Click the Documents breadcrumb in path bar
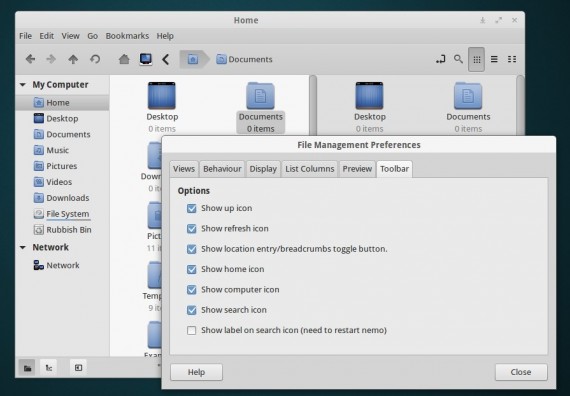This screenshot has height=396, width=570. 244,59
